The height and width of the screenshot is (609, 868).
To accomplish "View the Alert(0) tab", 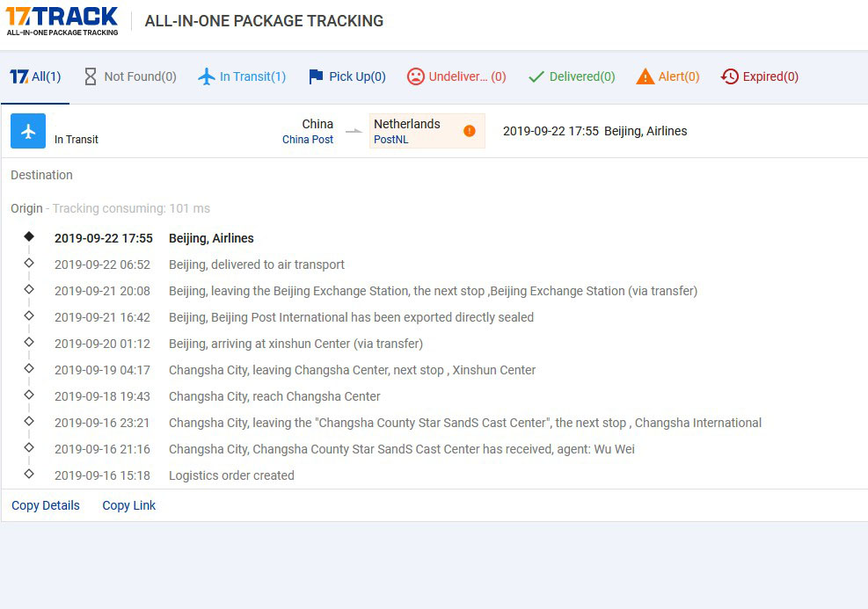I will coord(668,76).
